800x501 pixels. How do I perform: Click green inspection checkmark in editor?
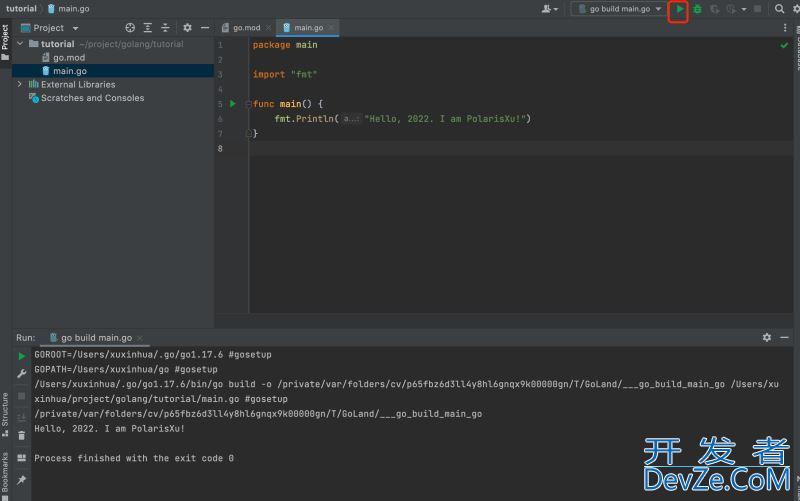(x=784, y=45)
